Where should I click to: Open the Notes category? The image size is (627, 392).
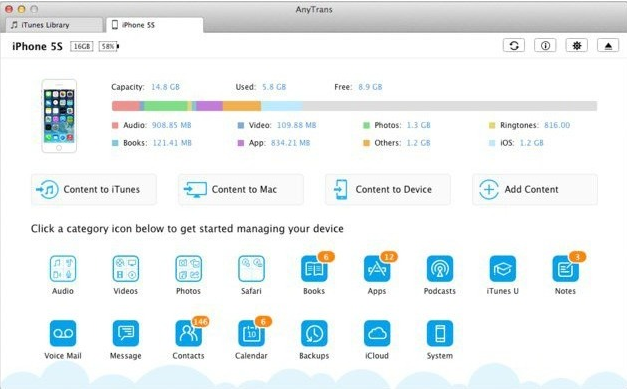pyautogui.click(x=565, y=268)
